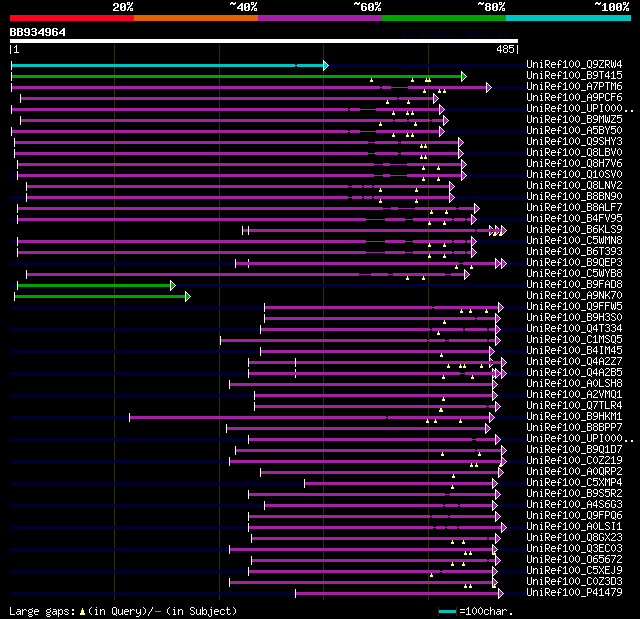Image resolution: width=640 pixels, height=619 pixels.
Task: Click the purple ~60% segment of the color scale
Action: click(320, 18)
